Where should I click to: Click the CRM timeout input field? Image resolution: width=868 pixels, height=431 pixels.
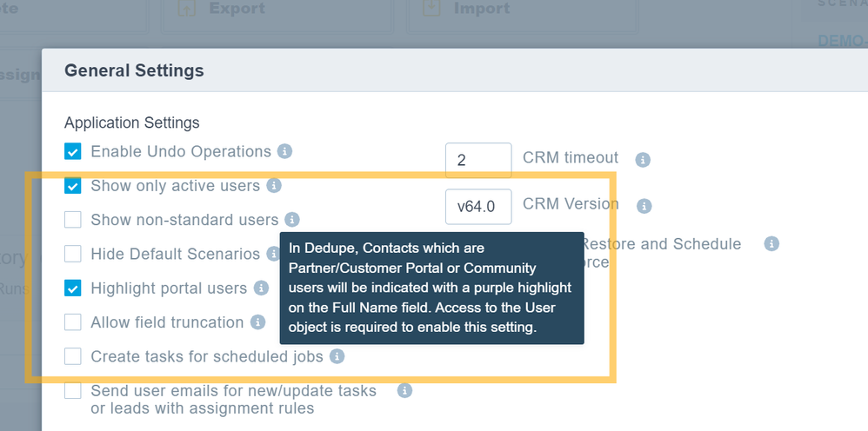(x=478, y=161)
